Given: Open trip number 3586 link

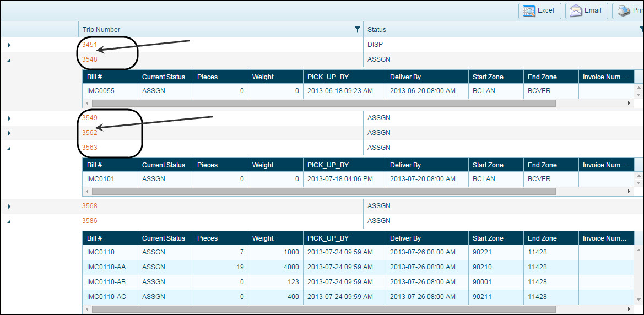Looking at the screenshot, I should (x=90, y=220).
